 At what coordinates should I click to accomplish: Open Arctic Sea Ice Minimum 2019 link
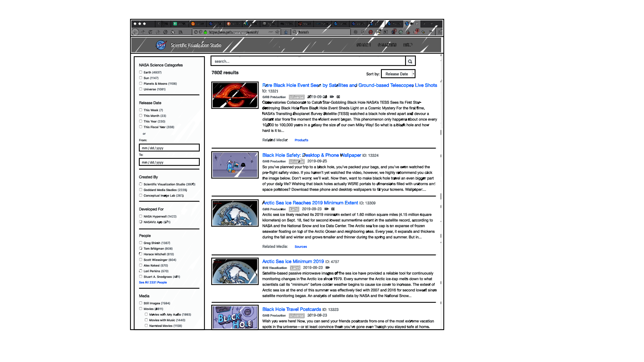(x=293, y=261)
